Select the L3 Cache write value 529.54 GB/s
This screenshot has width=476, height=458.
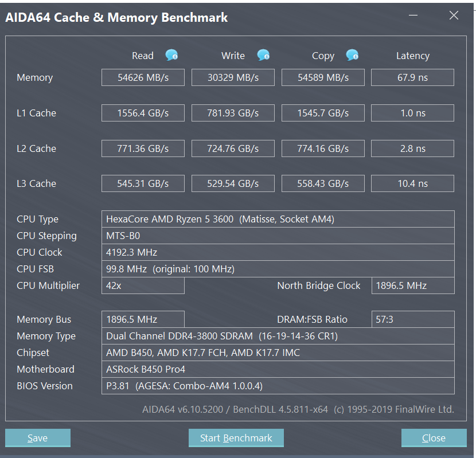(x=233, y=183)
